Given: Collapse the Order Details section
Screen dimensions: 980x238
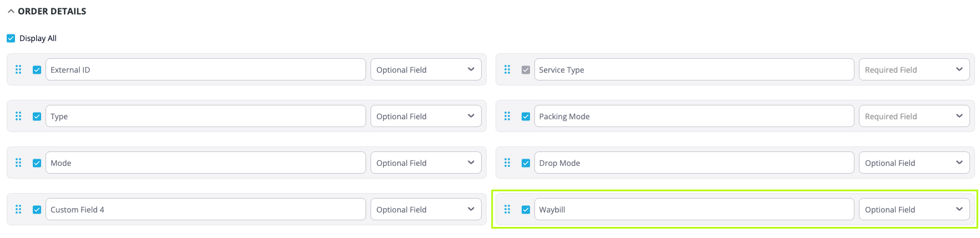Looking at the screenshot, I should [x=11, y=11].
